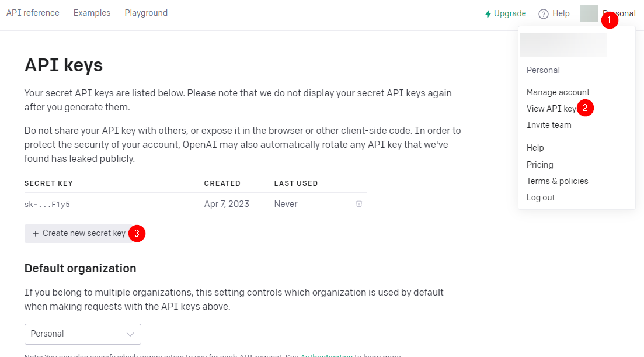The width and height of the screenshot is (644, 357).
Task: Click the profile avatar thumbnail
Action: (x=589, y=13)
